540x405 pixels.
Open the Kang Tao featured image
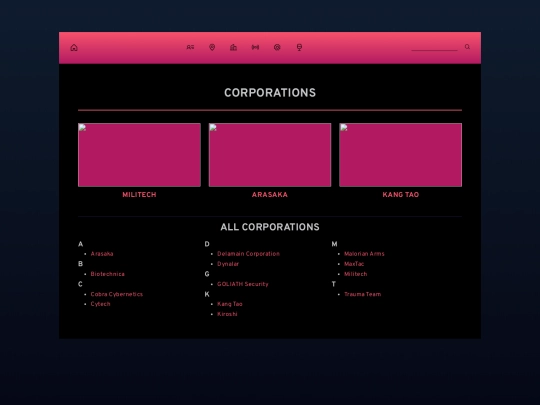coord(401,155)
